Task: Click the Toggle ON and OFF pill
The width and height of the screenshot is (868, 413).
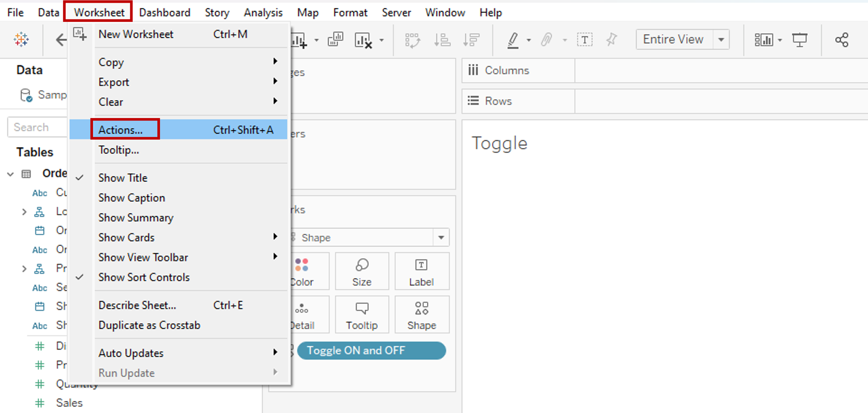Action: coord(371,350)
